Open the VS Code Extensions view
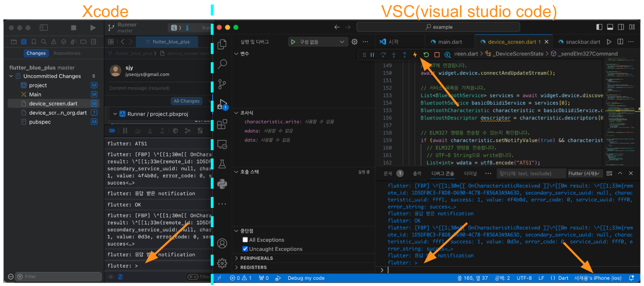 point(222,124)
